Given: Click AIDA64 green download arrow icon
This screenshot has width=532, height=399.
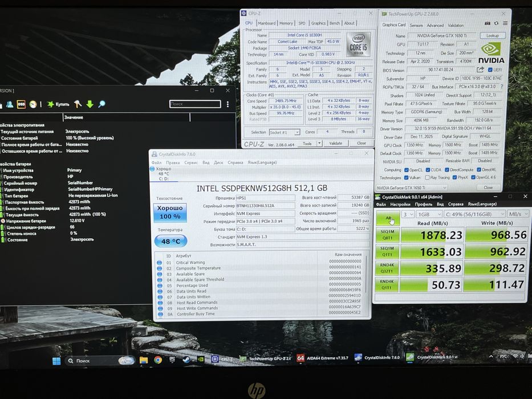Looking at the screenshot, I should point(90,104).
